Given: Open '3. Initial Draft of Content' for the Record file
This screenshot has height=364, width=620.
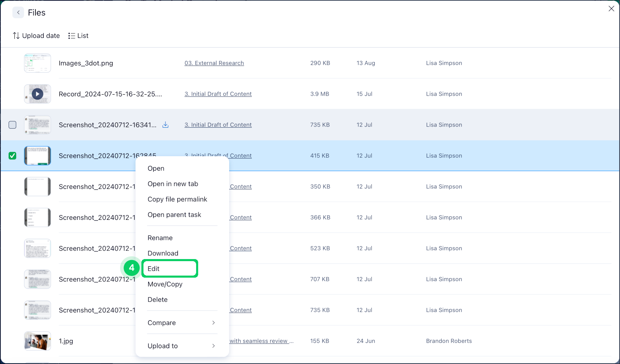Looking at the screenshot, I should [218, 94].
